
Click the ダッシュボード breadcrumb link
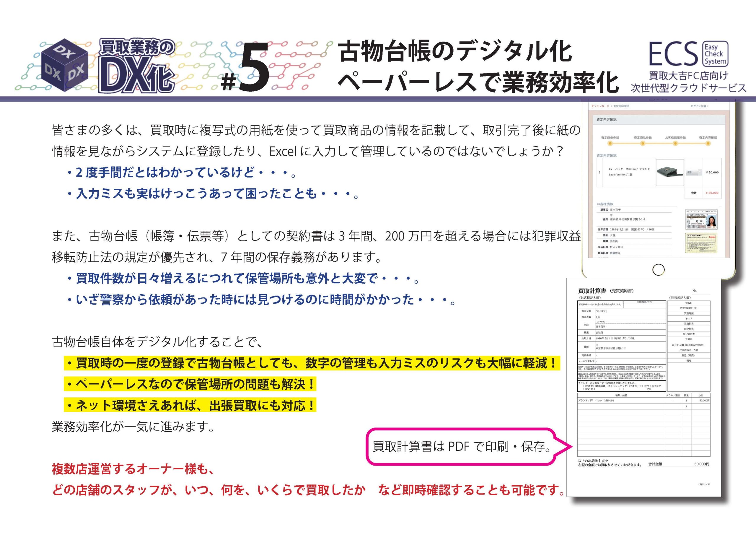click(x=600, y=106)
